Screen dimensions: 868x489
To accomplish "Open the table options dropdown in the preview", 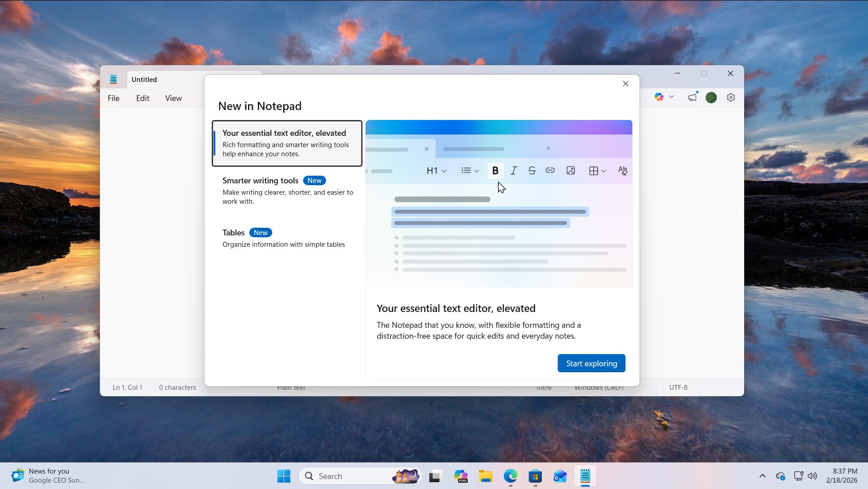I will pyautogui.click(x=597, y=171).
